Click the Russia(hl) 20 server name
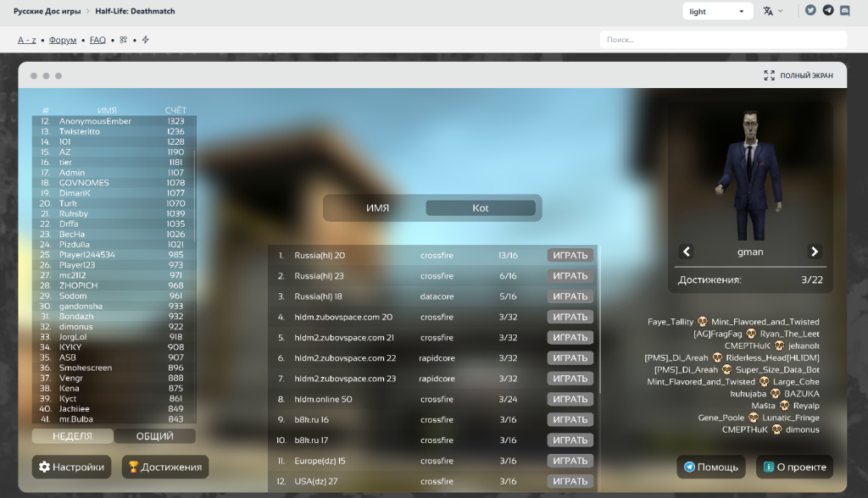Image resolution: width=868 pixels, height=498 pixels. [320, 255]
